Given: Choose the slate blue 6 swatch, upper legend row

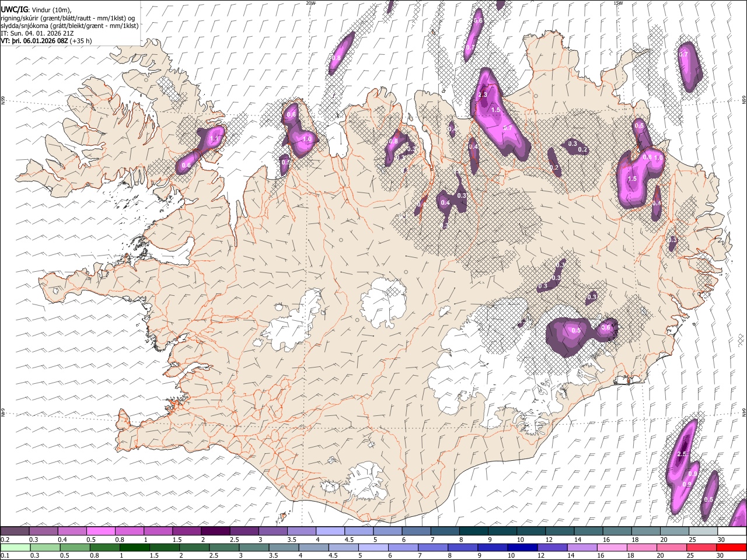Looking at the screenshot, I should click(416, 531).
